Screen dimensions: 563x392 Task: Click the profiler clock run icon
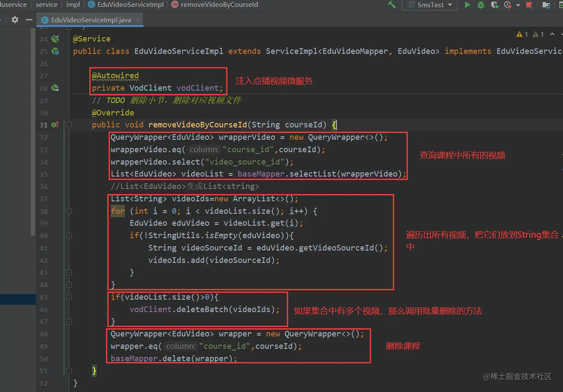coord(507,5)
